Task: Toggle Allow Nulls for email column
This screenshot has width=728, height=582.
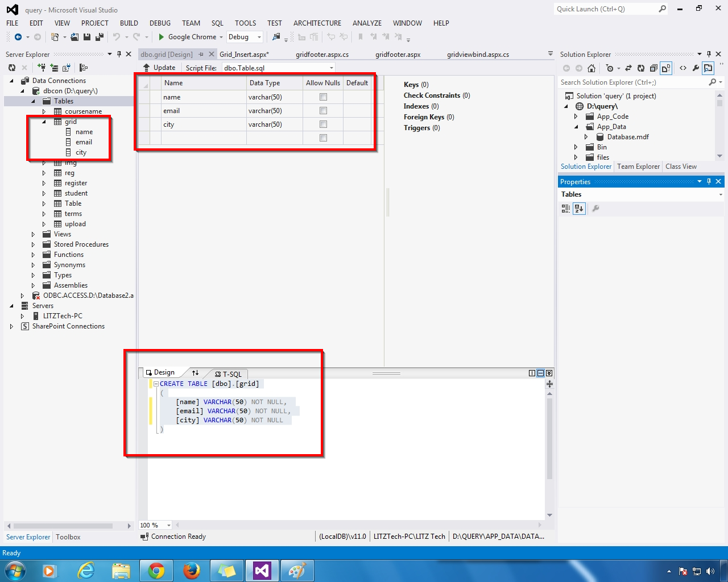Action: 323,111
